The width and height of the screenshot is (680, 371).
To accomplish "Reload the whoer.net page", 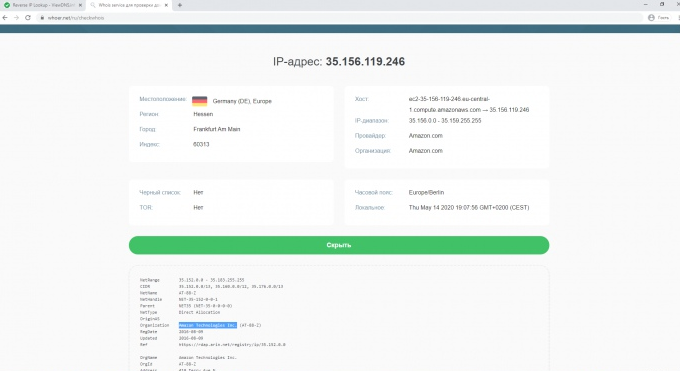I will pos(28,18).
